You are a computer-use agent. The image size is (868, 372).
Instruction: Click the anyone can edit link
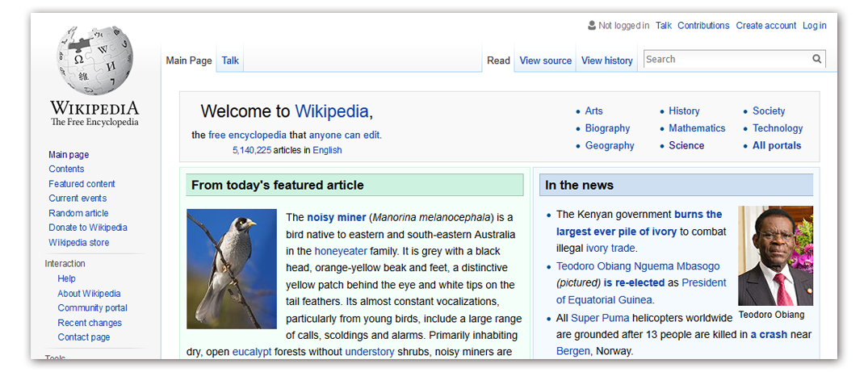point(344,135)
